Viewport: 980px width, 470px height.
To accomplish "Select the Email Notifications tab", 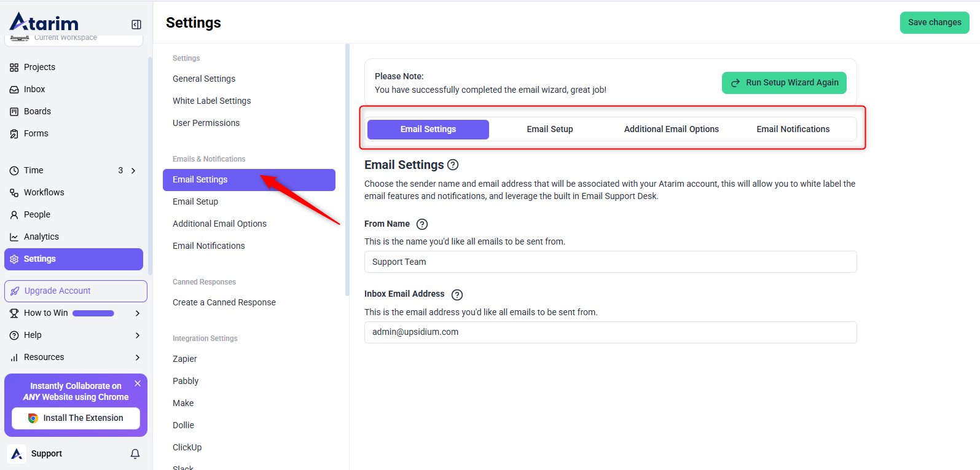I will [x=793, y=129].
